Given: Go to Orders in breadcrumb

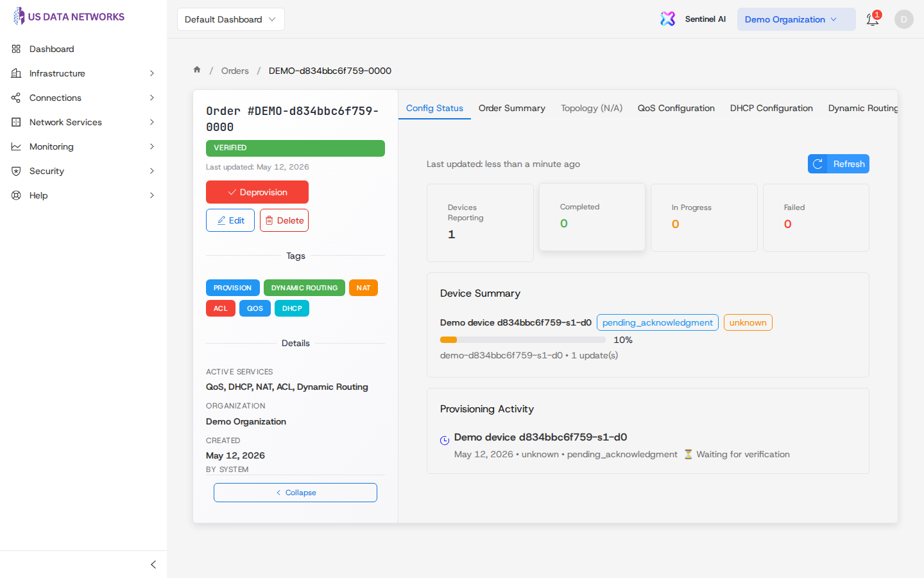Looking at the screenshot, I should [x=235, y=71].
